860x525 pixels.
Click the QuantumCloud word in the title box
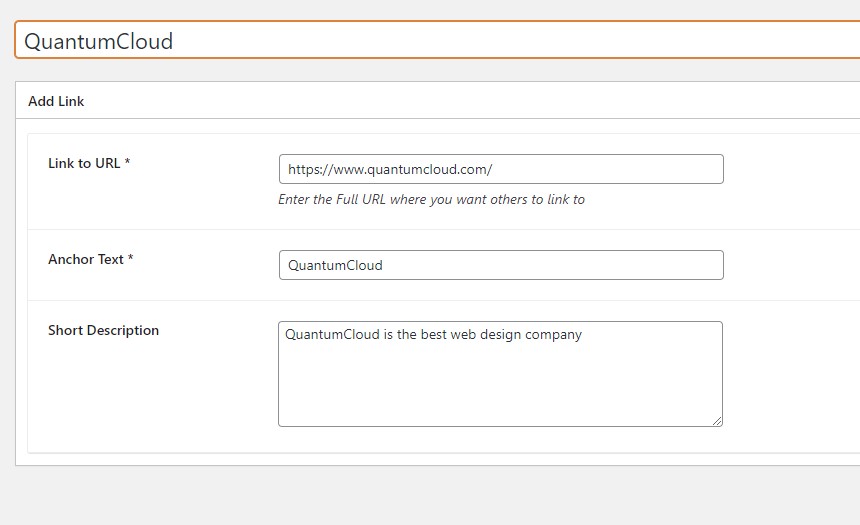(x=99, y=41)
